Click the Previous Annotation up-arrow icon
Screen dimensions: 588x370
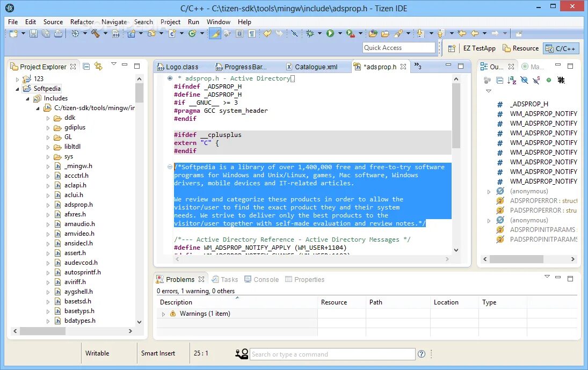tap(441, 34)
